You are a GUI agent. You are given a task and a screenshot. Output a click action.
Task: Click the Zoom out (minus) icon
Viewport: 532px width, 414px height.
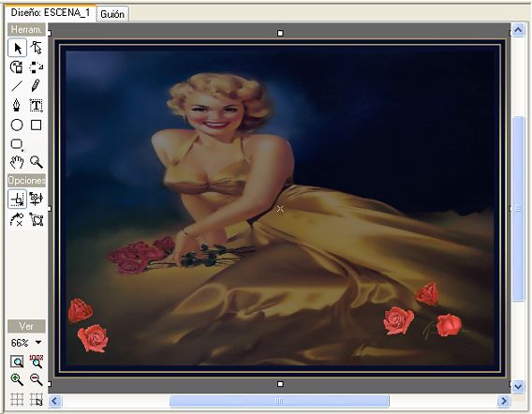click(x=37, y=379)
